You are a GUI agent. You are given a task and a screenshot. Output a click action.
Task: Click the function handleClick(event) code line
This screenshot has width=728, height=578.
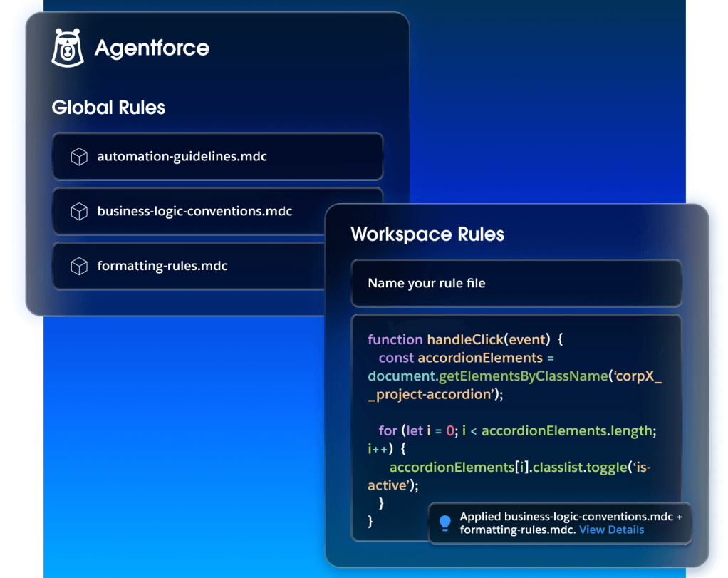click(465, 340)
